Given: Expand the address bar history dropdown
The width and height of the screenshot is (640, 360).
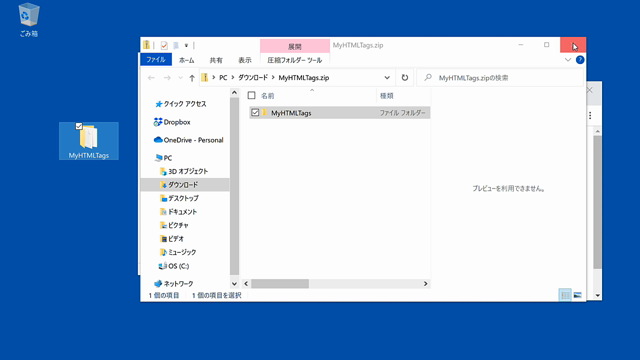Looking at the screenshot, I should click(x=387, y=78).
